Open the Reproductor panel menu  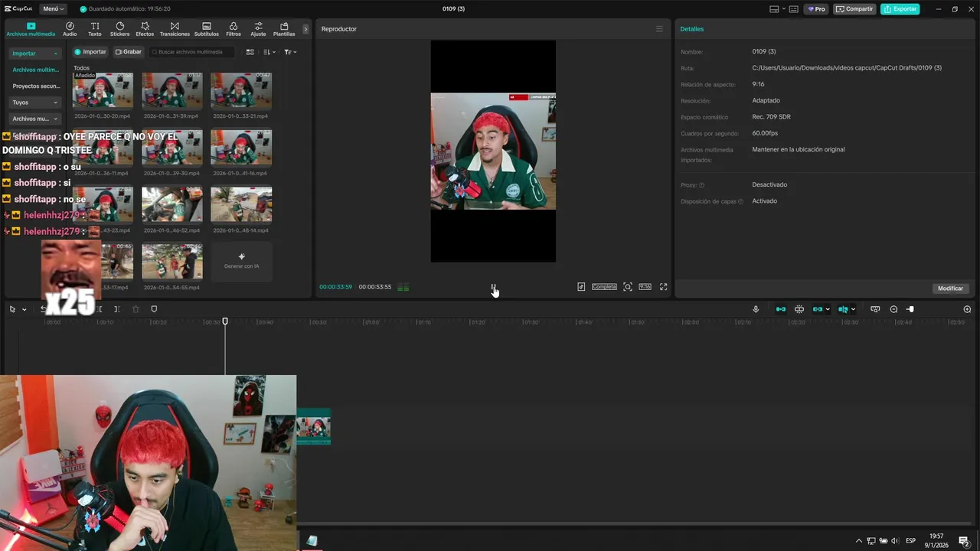tap(659, 29)
